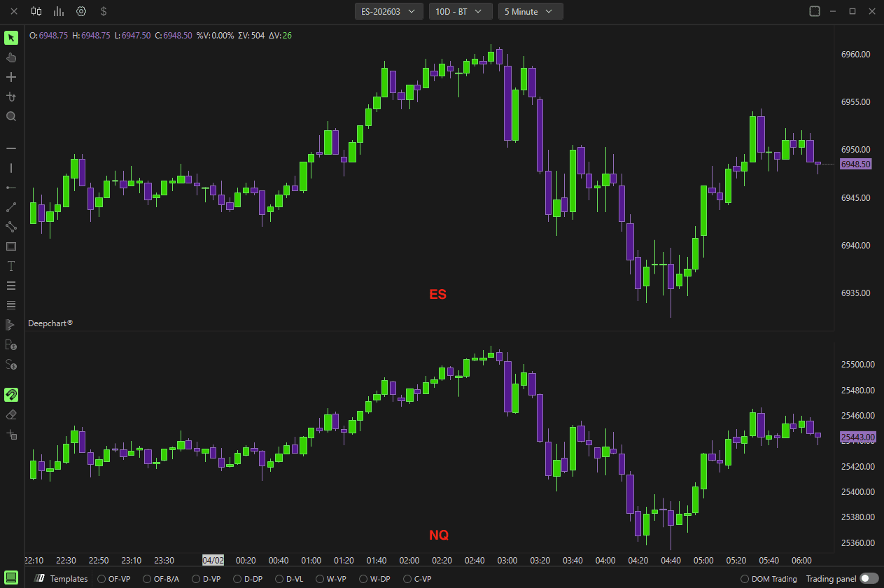Select the W-DP template option

pos(374,579)
